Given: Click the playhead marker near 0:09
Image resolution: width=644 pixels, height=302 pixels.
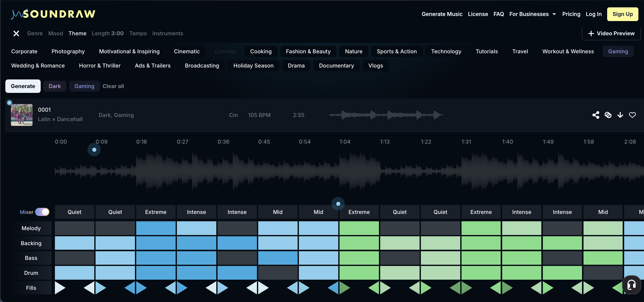Looking at the screenshot, I should point(94,150).
